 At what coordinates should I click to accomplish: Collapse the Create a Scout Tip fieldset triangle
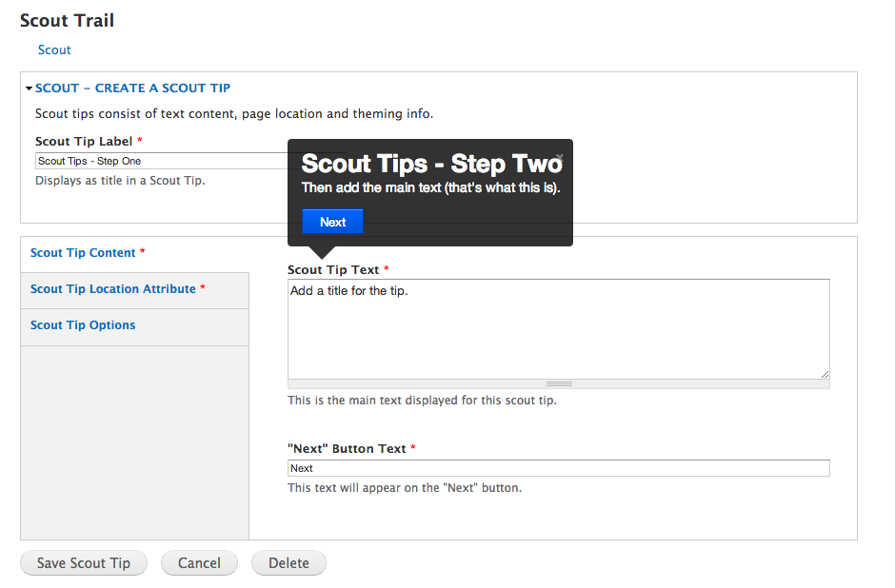click(30, 88)
